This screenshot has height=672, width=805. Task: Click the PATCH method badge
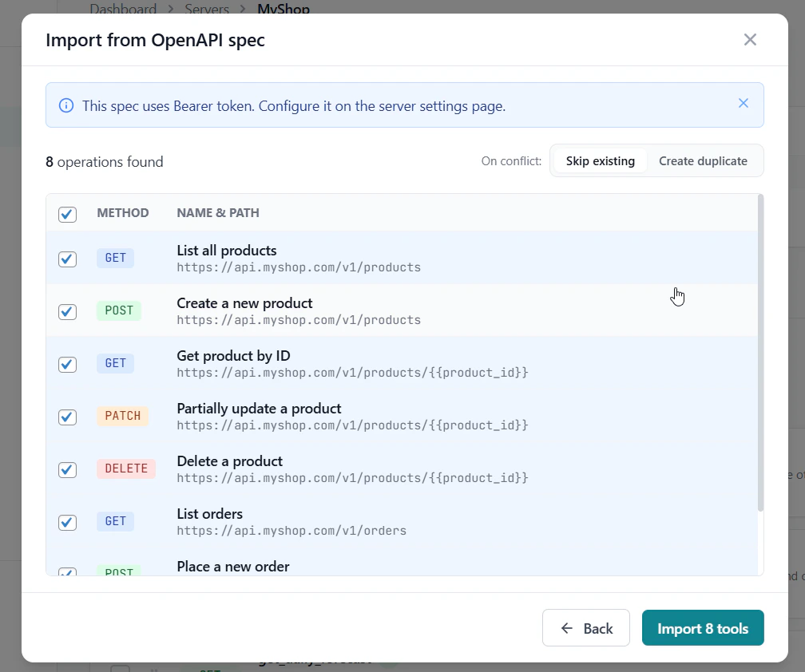tap(123, 416)
